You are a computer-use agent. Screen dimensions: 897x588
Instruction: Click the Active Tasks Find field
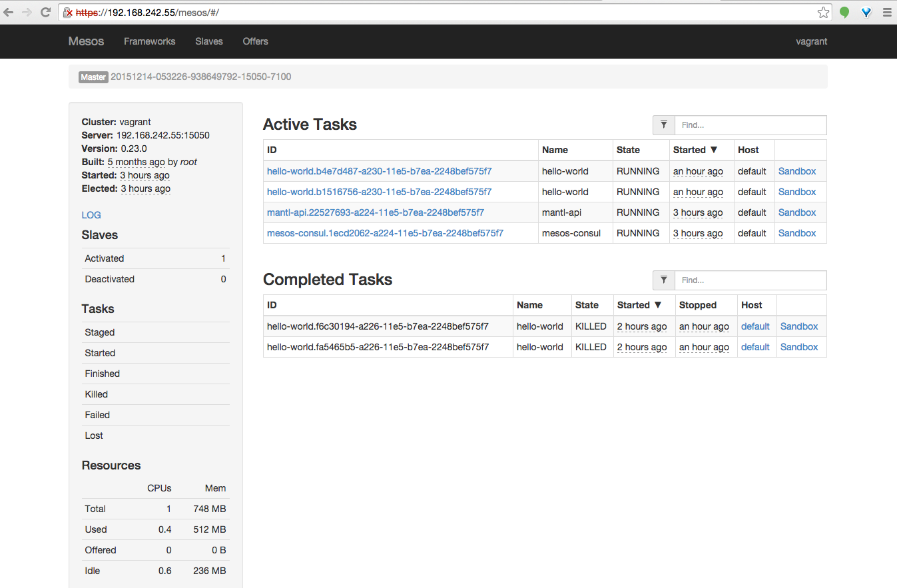click(750, 125)
